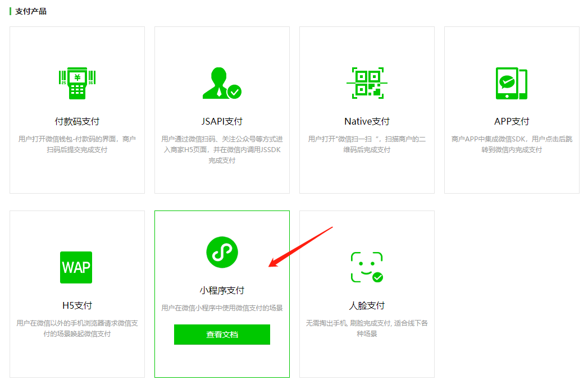Select the 小程序支付 title
The width and height of the screenshot is (588, 380).
(x=222, y=290)
